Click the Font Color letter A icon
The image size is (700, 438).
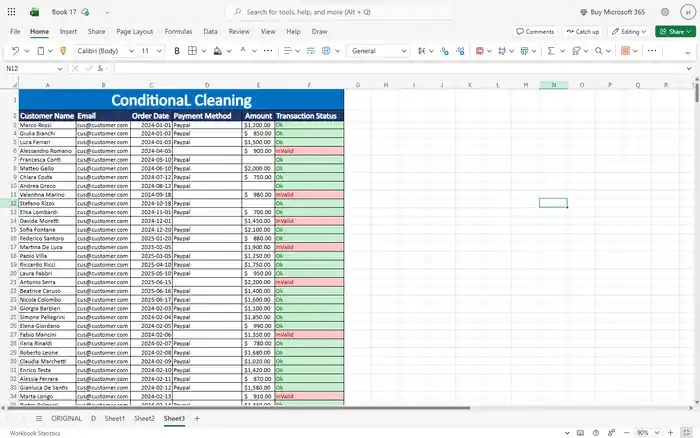[x=243, y=51]
